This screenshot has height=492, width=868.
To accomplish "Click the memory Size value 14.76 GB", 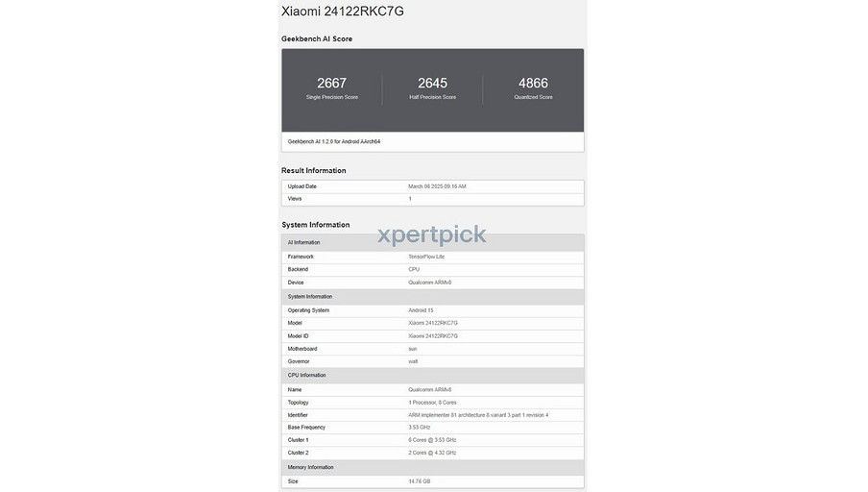I will pyautogui.click(x=420, y=481).
